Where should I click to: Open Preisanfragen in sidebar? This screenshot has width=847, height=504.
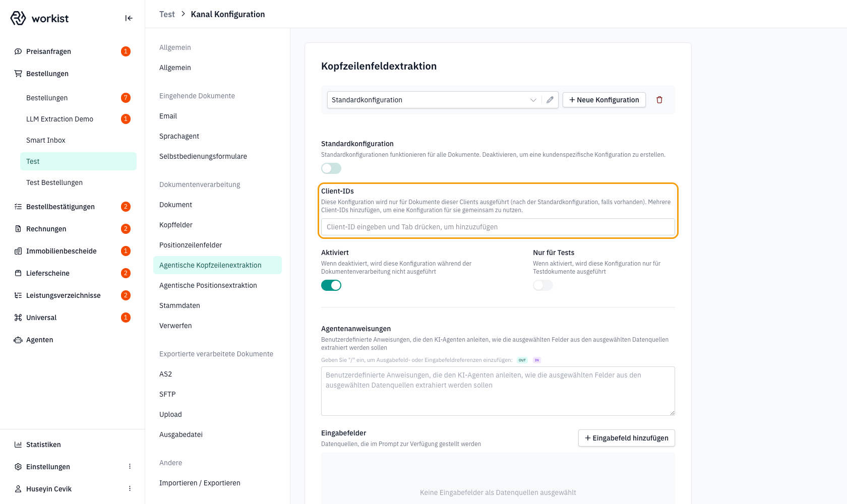pos(72,51)
